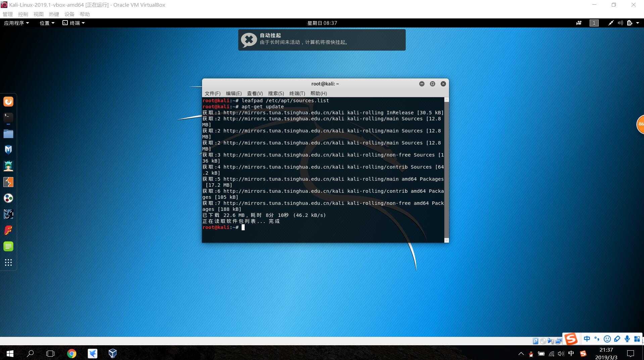This screenshot has width=644, height=360.
Task: Open terminal 编辑(E) menu
Action: click(234, 93)
